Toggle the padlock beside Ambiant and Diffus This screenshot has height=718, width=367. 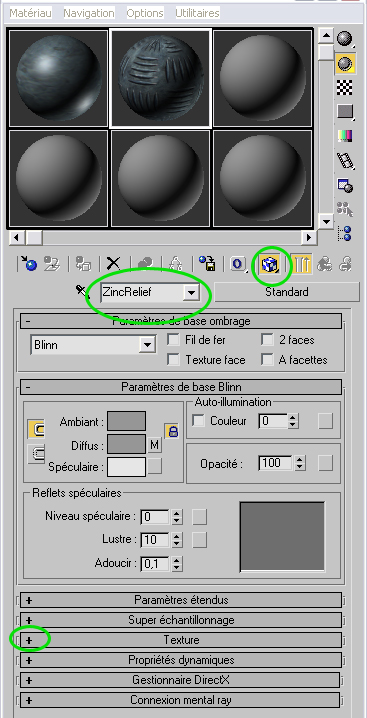[172, 432]
